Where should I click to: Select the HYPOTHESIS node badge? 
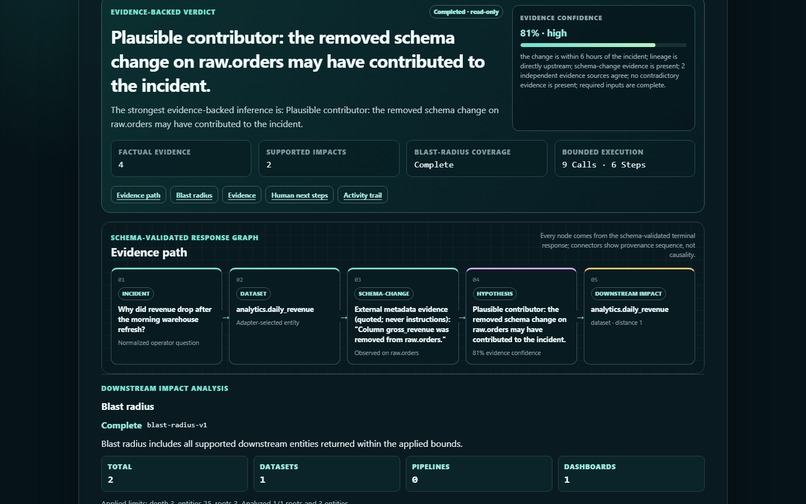click(x=494, y=294)
